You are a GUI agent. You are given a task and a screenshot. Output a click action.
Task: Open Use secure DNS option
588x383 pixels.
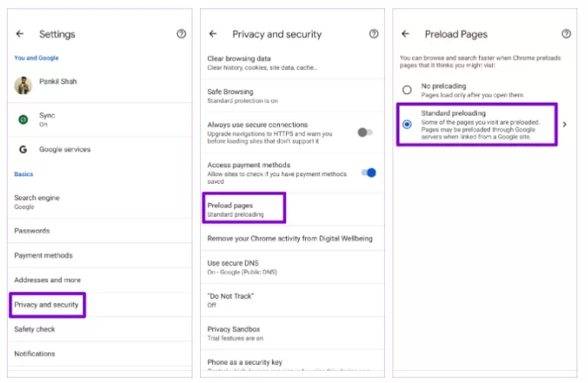(241, 267)
